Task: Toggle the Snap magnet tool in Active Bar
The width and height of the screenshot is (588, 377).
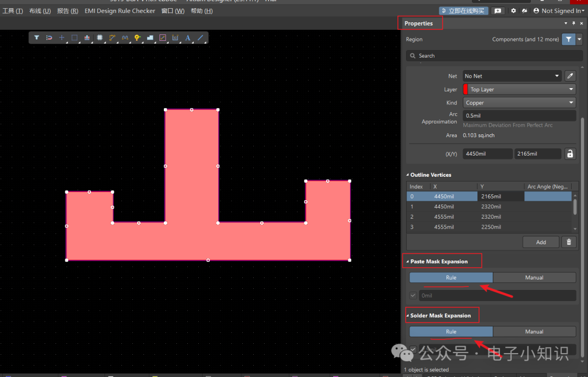Action: [x=49, y=38]
